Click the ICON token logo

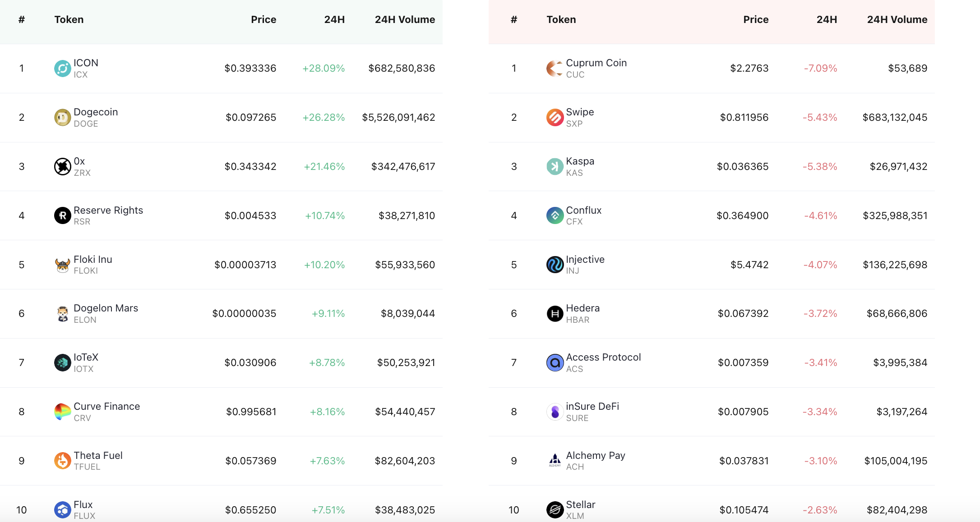62,69
